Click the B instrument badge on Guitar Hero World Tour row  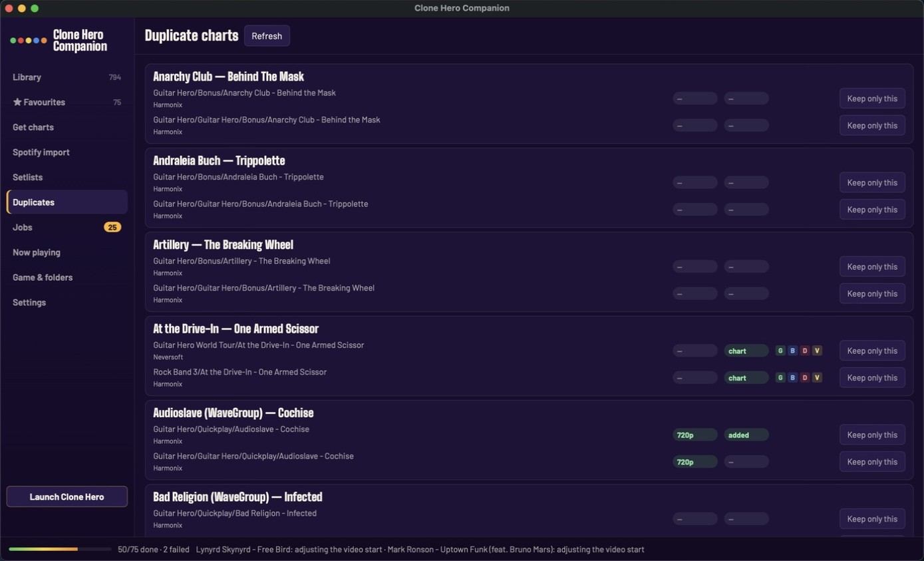coord(792,351)
